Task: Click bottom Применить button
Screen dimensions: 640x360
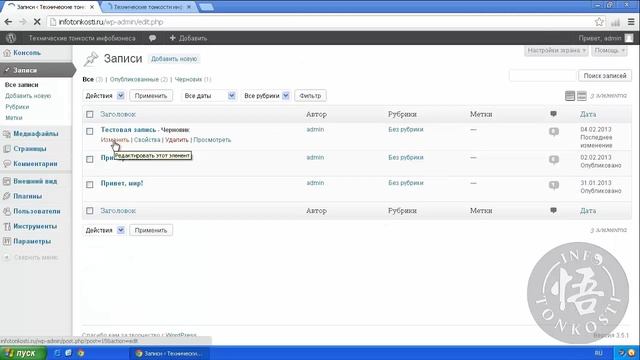Action: pos(151,230)
